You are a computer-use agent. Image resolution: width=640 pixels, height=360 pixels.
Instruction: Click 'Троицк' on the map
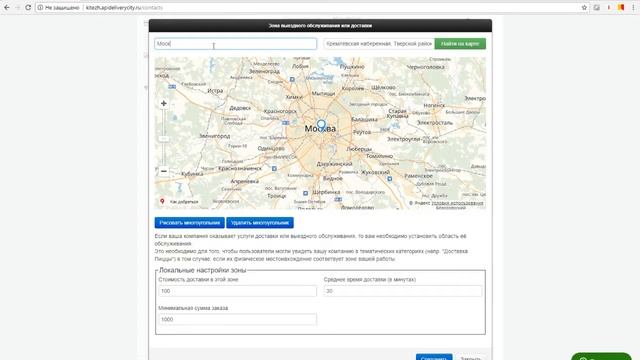pyautogui.click(x=277, y=196)
